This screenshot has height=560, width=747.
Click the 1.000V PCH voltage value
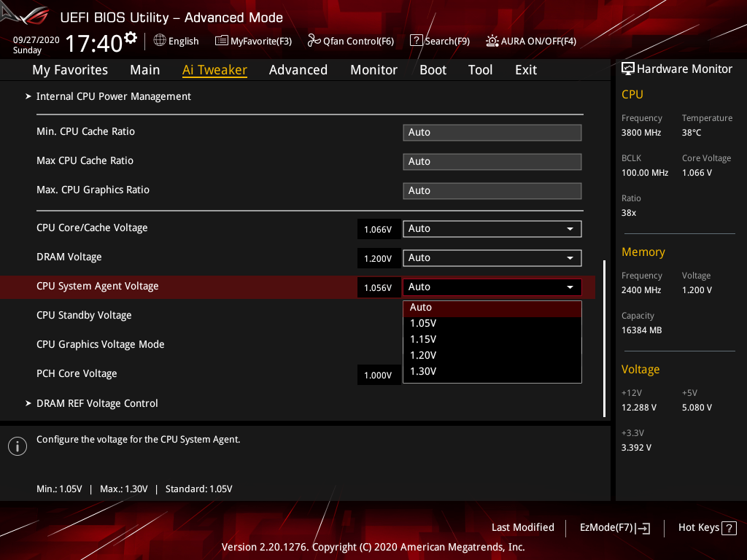[379, 376]
